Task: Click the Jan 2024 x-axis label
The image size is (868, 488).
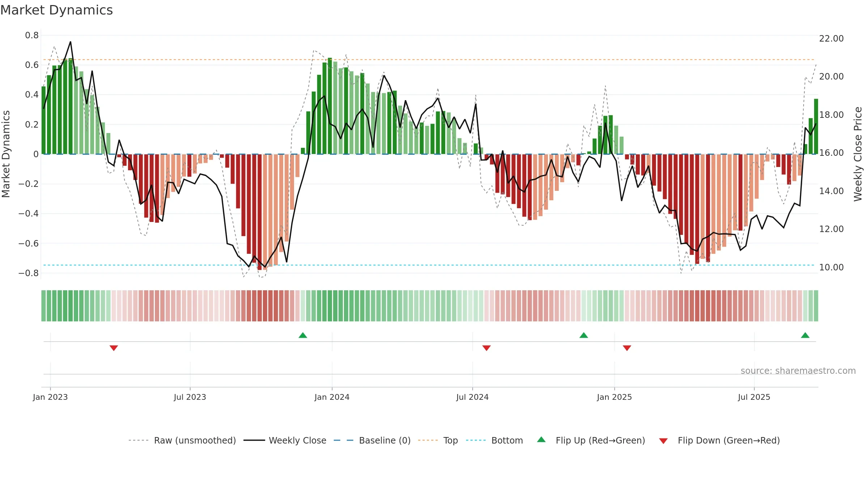Action: pos(332,397)
